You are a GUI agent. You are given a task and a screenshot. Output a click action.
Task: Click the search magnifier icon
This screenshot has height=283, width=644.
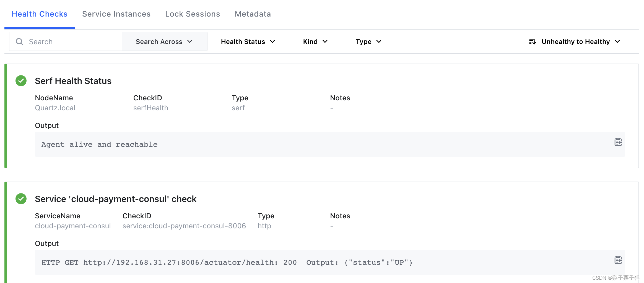[x=19, y=42]
